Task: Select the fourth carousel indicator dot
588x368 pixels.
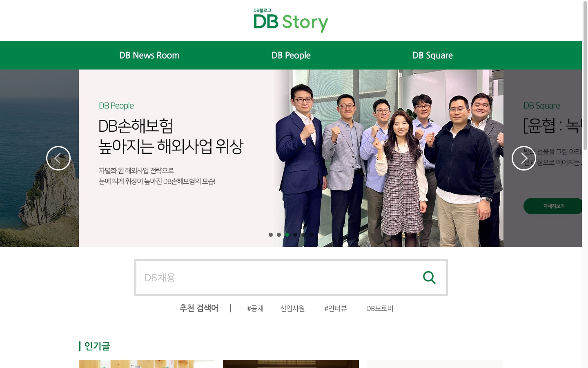Action: [295, 235]
